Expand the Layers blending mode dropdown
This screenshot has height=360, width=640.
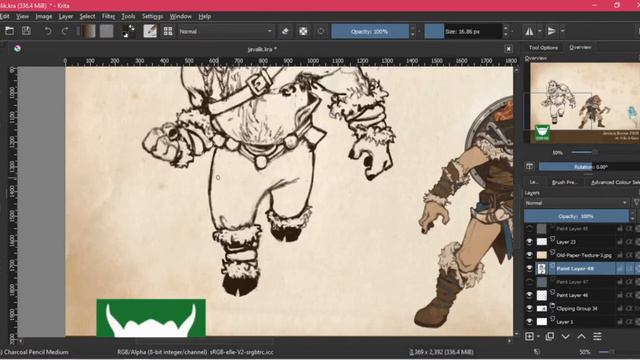(x=576, y=203)
